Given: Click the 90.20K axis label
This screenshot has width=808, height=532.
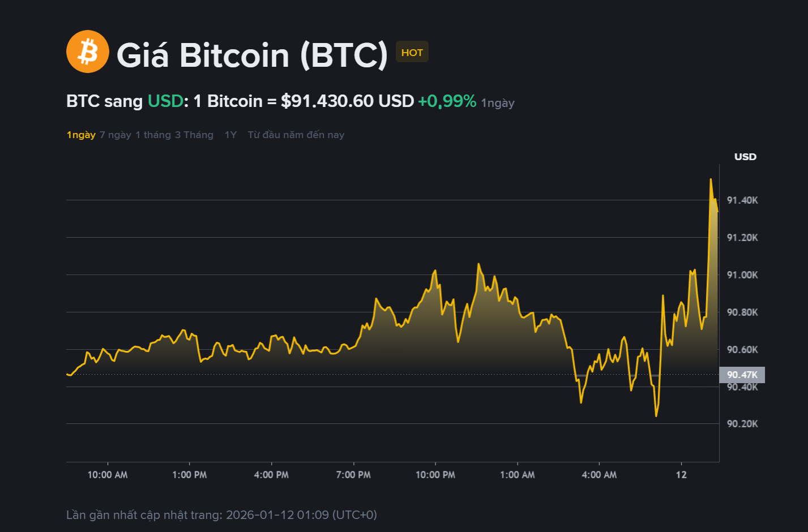Looking at the screenshot, I should [742, 424].
